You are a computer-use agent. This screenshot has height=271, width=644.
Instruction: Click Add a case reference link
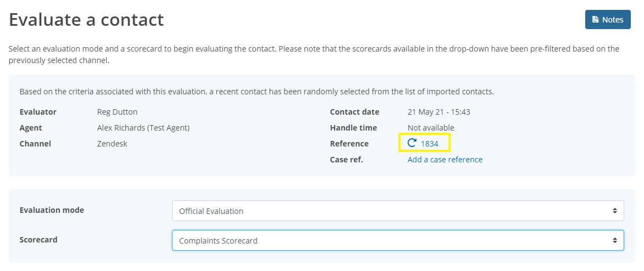(445, 160)
